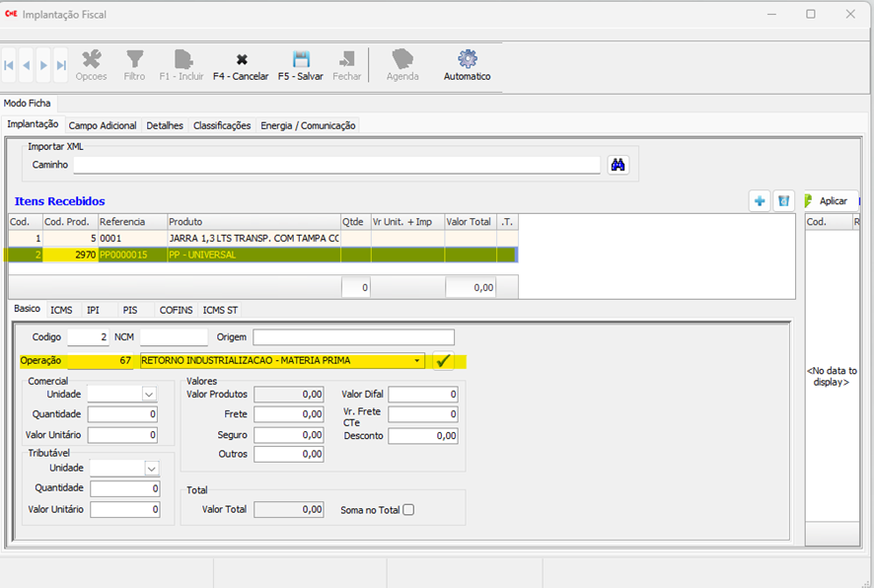Confirm operation with green checkmark icon

(x=443, y=361)
